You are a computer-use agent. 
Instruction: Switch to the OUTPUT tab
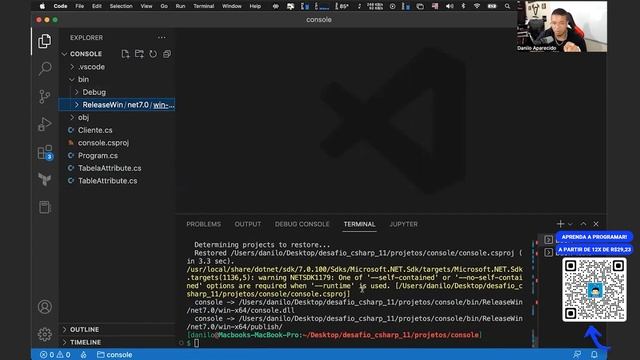248,224
